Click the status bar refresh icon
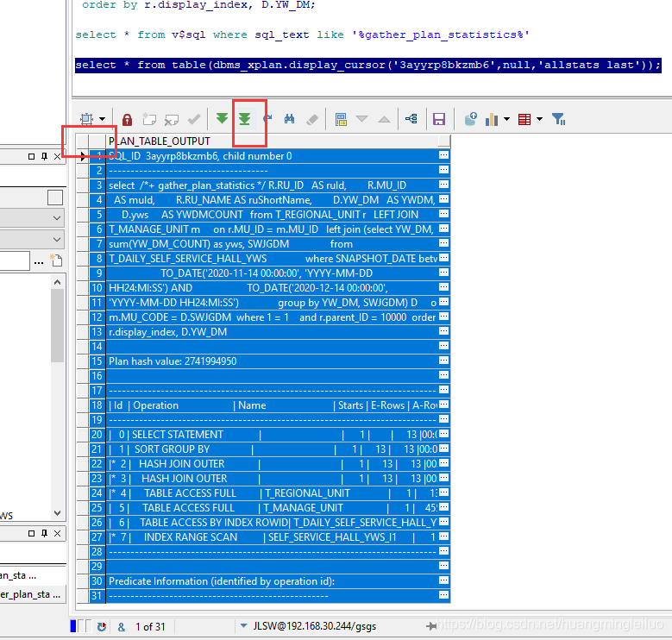This screenshot has width=672, height=640. [x=102, y=627]
